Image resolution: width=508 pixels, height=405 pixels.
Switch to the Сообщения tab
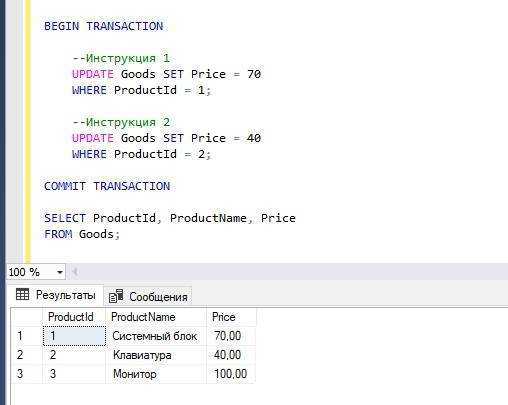(148, 296)
